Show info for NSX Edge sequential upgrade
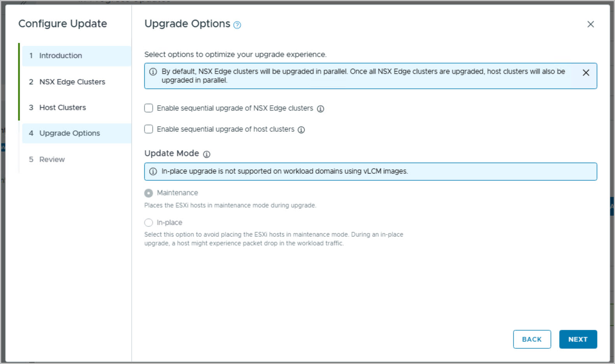 pyautogui.click(x=320, y=109)
